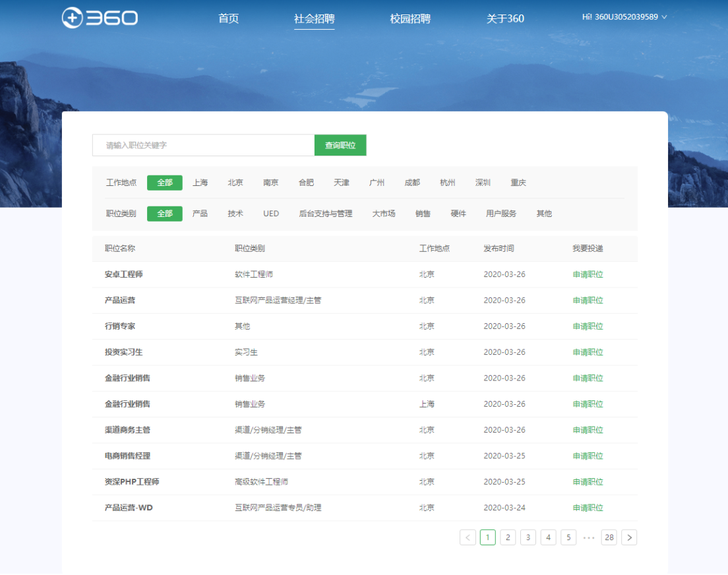Image resolution: width=728 pixels, height=575 pixels.
Task: Apply for the 安卓工程师 position
Action: [x=588, y=274]
